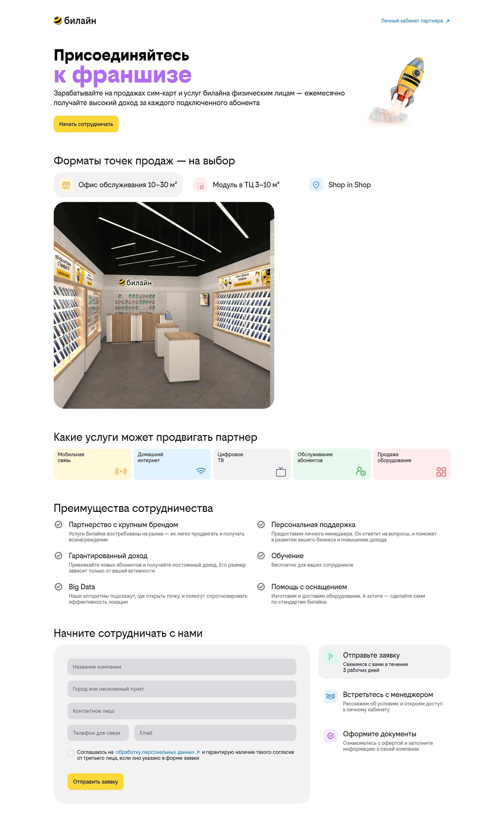Focus the Контактное лицо input field
This screenshot has width=504, height=820.
point(182,711)
